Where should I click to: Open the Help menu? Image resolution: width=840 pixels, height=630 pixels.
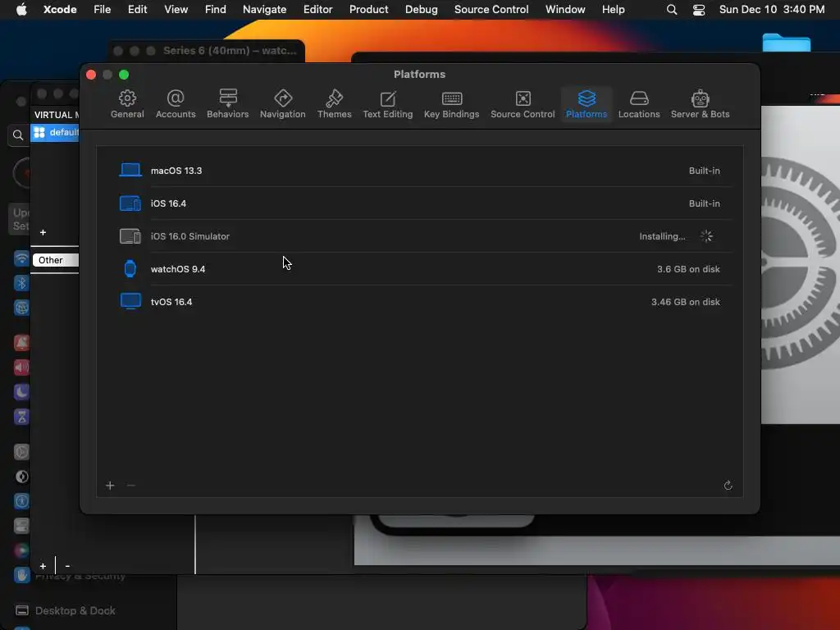pyautogui.click(x=613, y=10)
